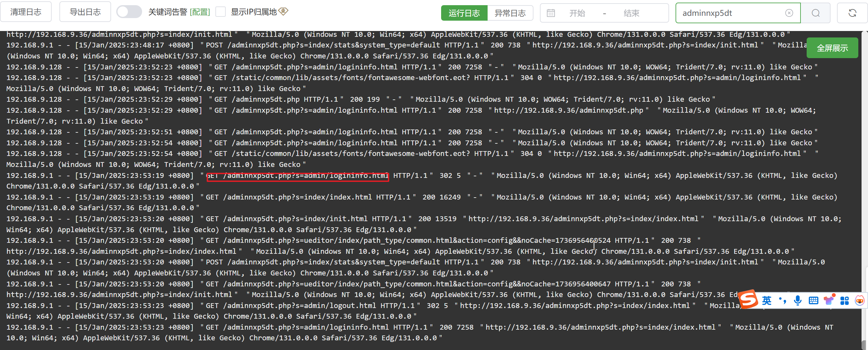The width and height of the screenshot is (868, 350).
Task: Toggle the 关键词告警 switch
Action: [x=129, y=12]
